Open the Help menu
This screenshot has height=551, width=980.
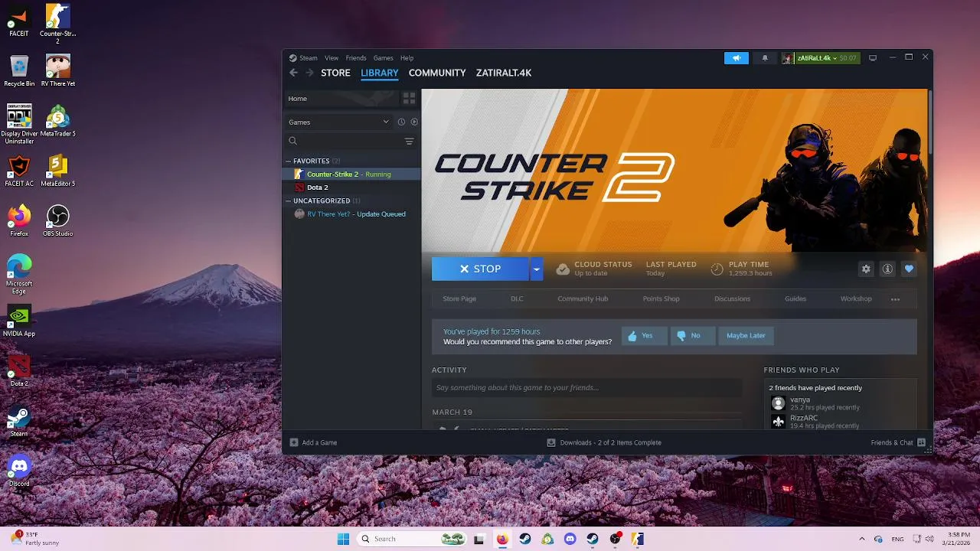(x=407, y=58)
